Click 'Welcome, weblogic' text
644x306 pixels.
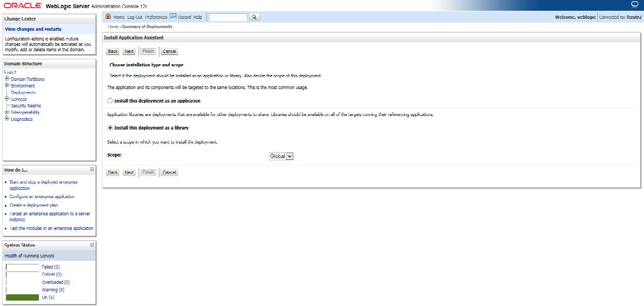[575, 17]
